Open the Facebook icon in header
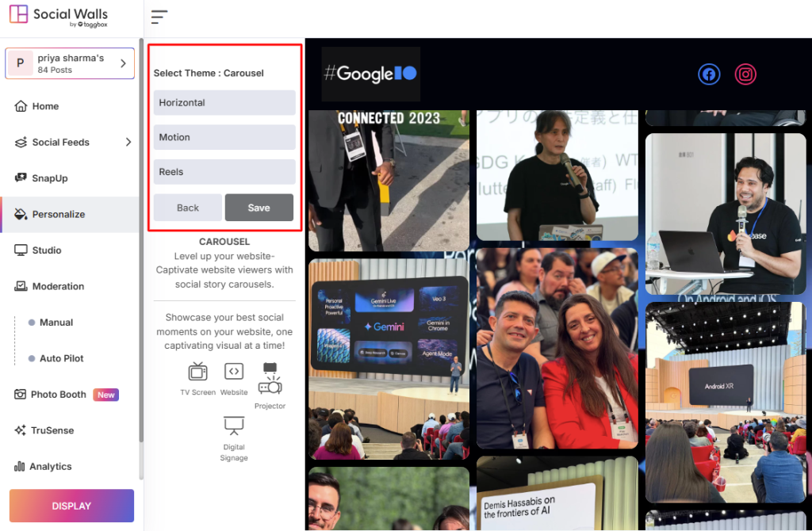 709,74
